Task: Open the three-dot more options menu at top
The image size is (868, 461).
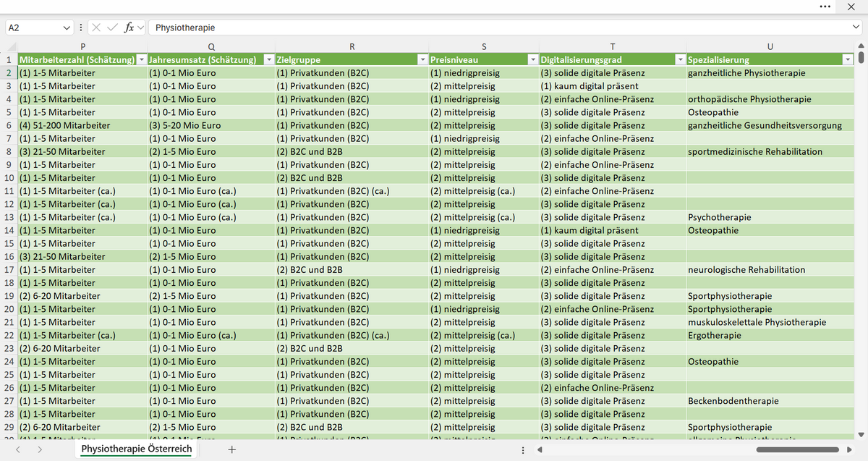Action: [x=825, y=7]
